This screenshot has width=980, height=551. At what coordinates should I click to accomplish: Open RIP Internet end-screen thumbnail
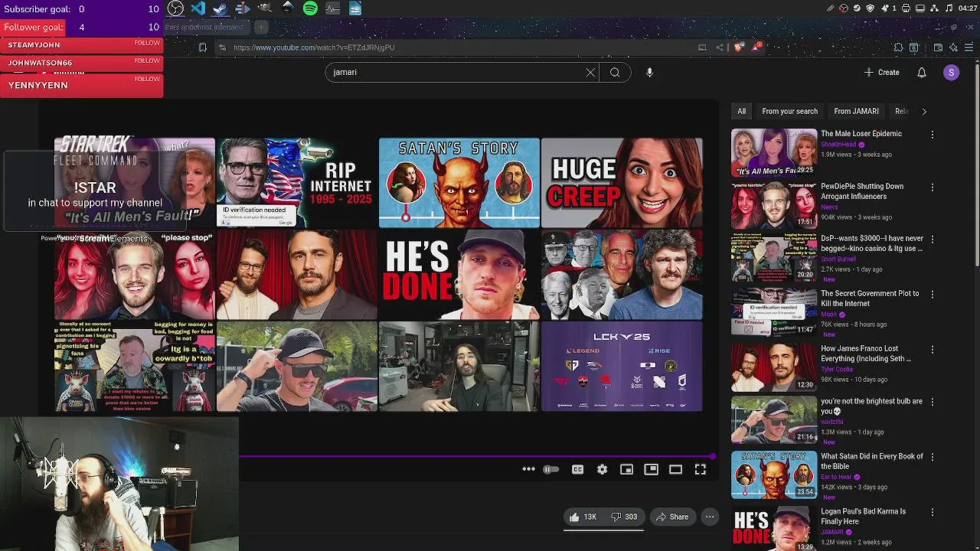(297, 183)
